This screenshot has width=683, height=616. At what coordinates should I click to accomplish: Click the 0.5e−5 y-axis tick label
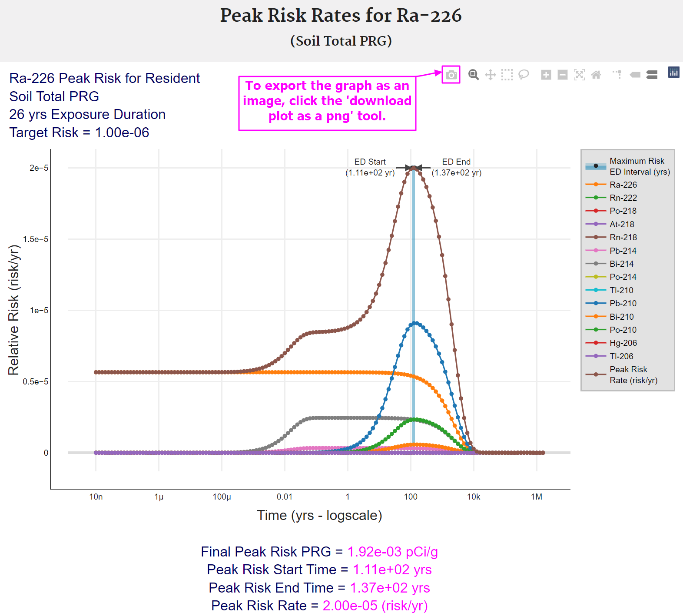click(36, 382)
